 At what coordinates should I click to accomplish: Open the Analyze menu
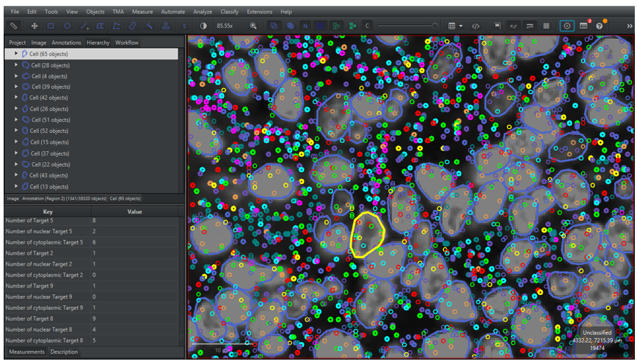(203, 12)
